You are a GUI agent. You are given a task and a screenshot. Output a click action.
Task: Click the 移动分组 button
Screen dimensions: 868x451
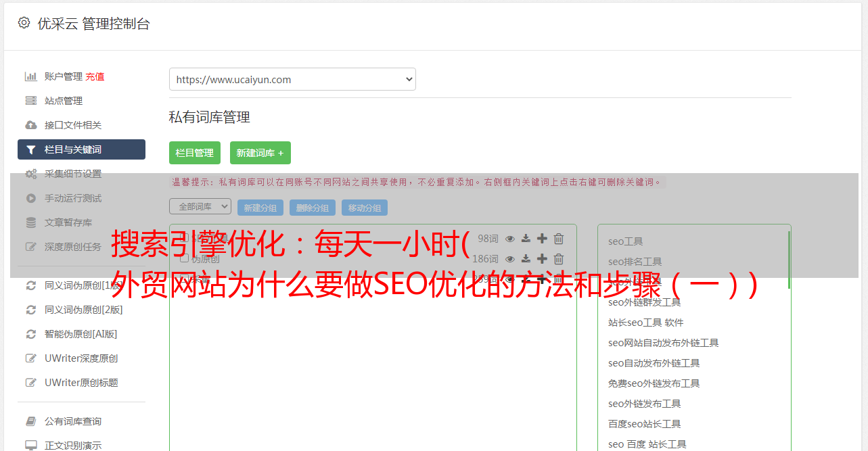[x=365, y=208]
